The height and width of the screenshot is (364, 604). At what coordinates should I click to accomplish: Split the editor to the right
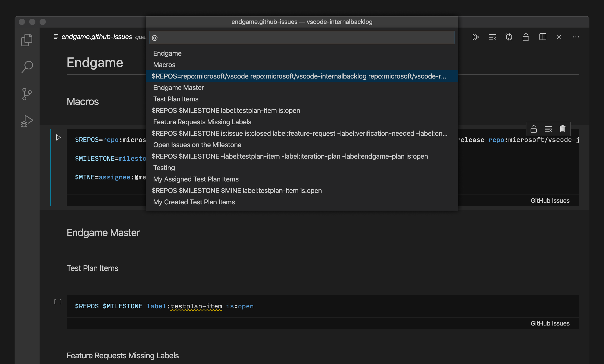coord(543,37)
